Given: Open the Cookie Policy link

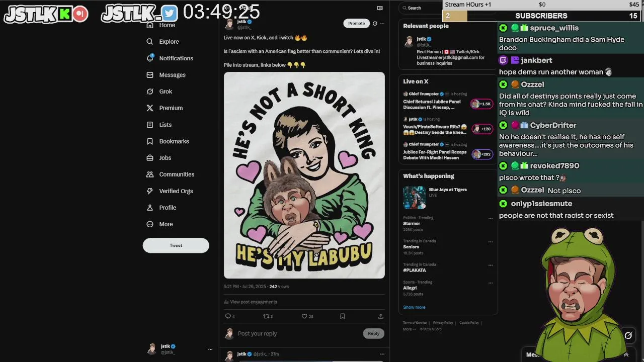Looking at the screenshot, I should [x=469, y=323].
